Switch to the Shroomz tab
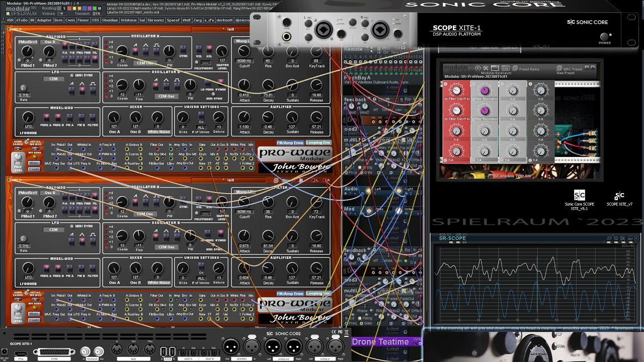644x362 pixels. (156, 20)
